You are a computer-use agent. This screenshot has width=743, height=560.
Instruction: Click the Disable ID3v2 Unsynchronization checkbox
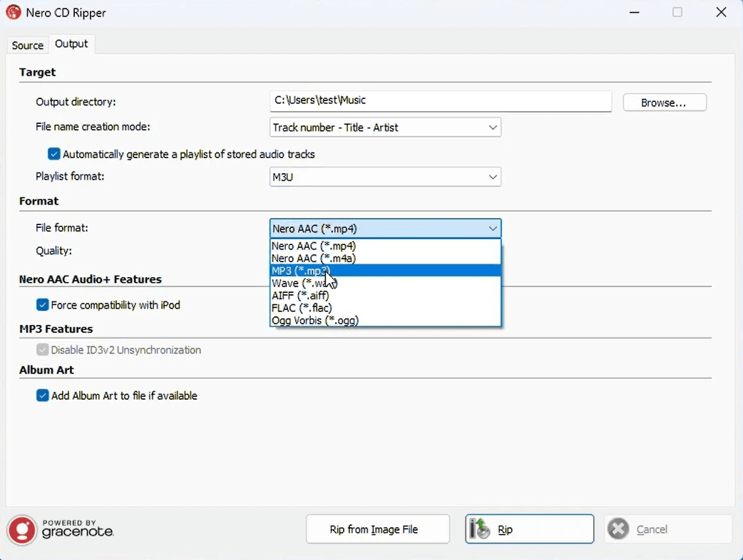tap(42, 350)
